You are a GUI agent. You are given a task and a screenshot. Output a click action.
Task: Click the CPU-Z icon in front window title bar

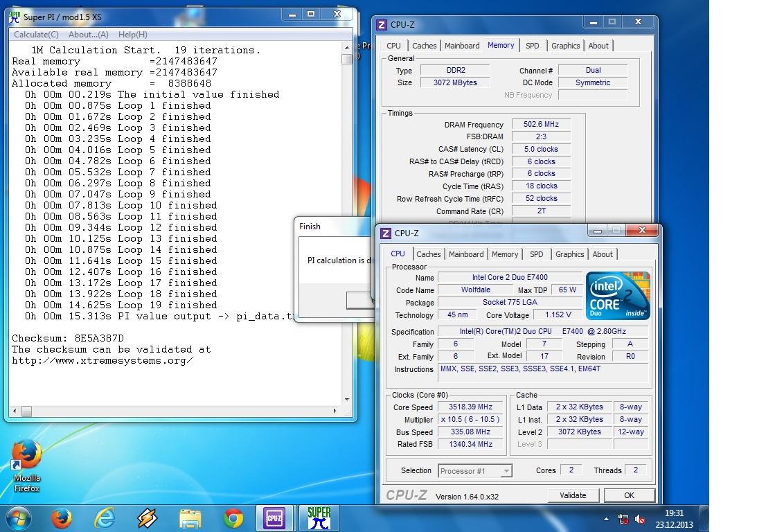385,233
